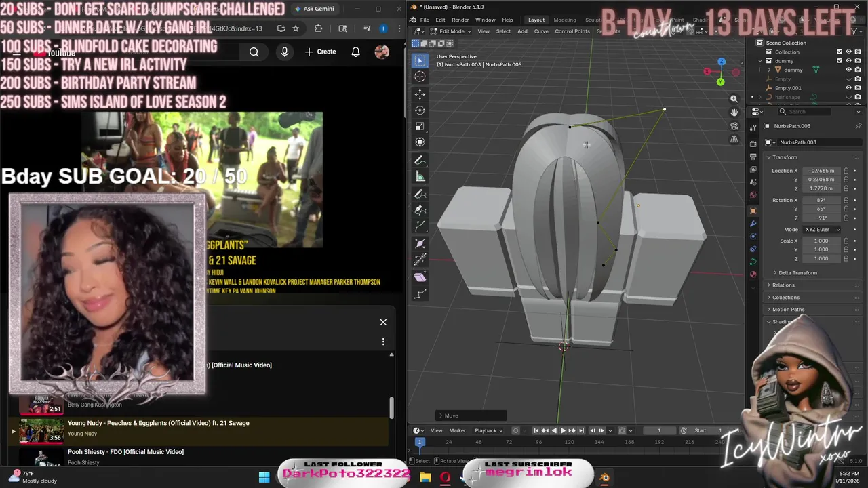The height and width of the screenshot is (488, 868).
Task: Open the View Layer properties tab icon
Action: 753,169
